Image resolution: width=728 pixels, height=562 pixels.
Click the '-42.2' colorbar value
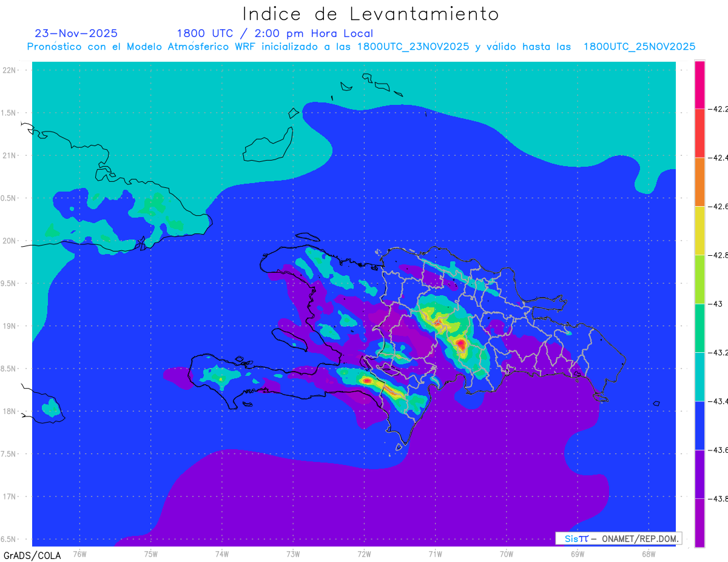[718, 109]
